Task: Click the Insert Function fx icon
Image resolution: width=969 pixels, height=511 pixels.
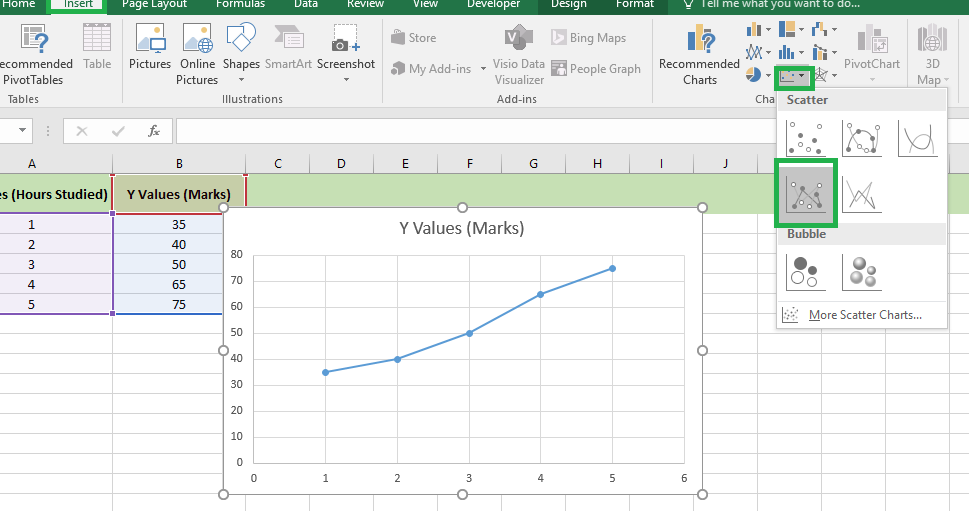Action: 153,131
